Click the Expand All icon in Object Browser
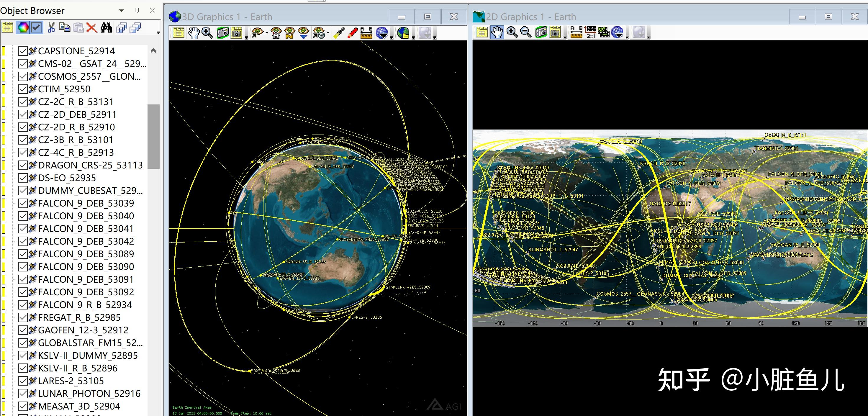 [121, 28]
